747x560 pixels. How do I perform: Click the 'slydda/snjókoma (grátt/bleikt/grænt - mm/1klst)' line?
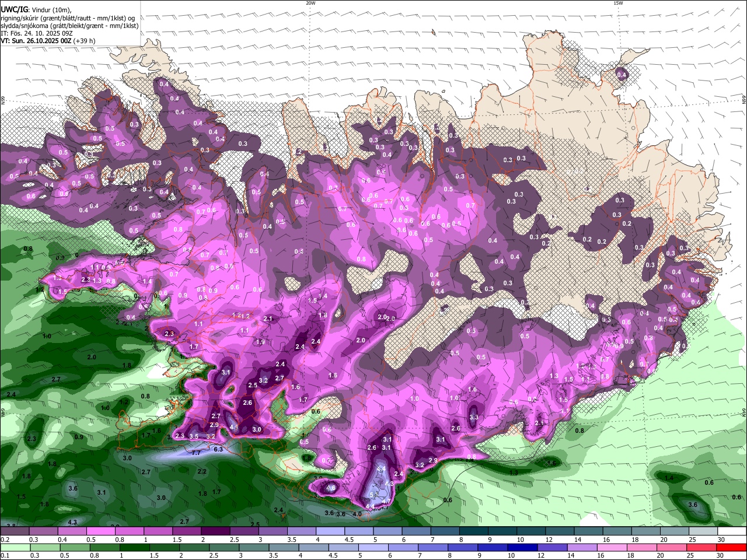[69, 26]
